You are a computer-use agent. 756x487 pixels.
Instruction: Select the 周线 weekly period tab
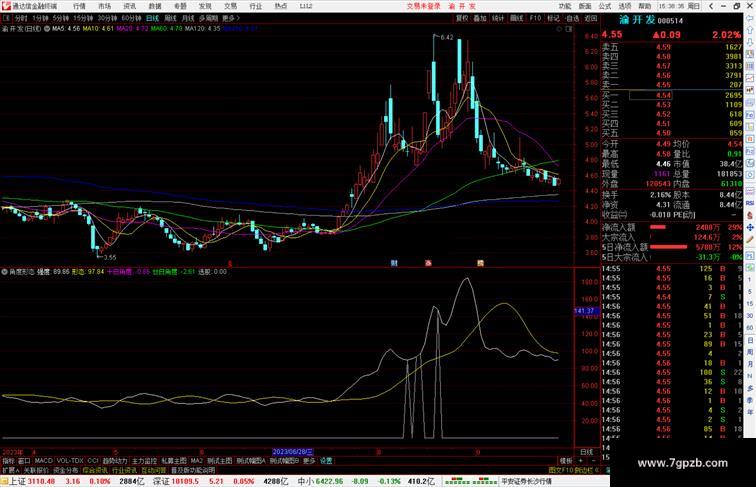point(170,18)
